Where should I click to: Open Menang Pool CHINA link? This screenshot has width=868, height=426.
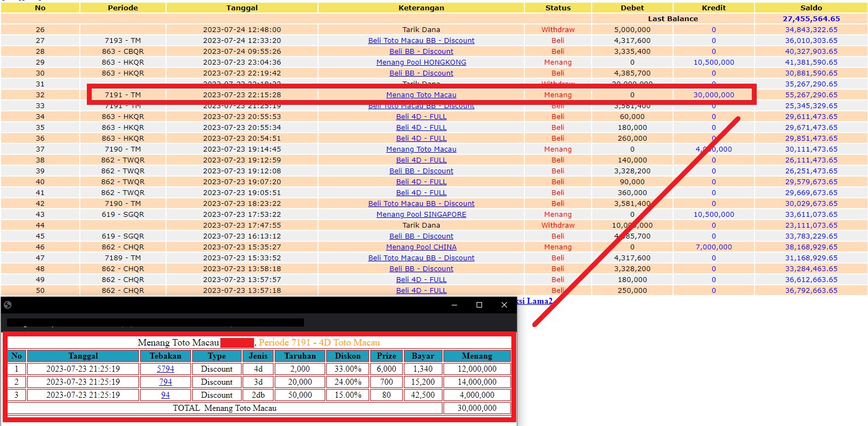(421, 247)
